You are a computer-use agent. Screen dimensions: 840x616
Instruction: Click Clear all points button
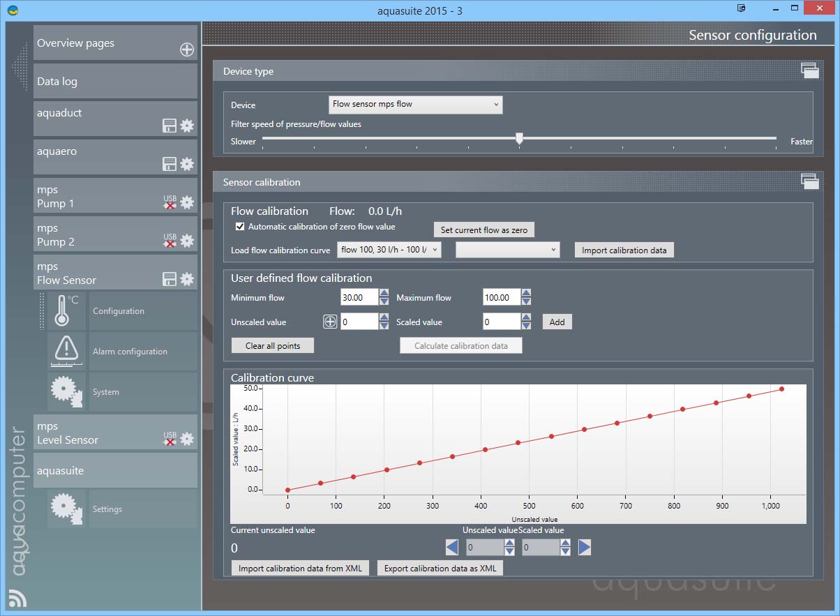point(273,345)
